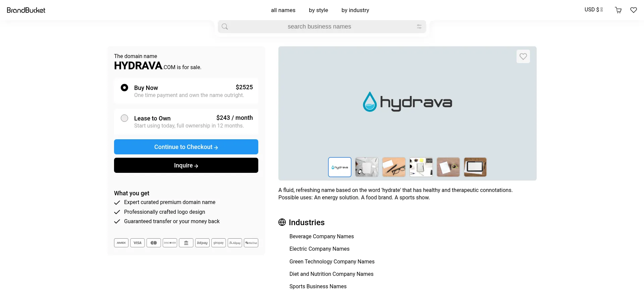Open search filter sliders icon
Viewport: 644px width, 298px height.
click(x=419, y=27)
